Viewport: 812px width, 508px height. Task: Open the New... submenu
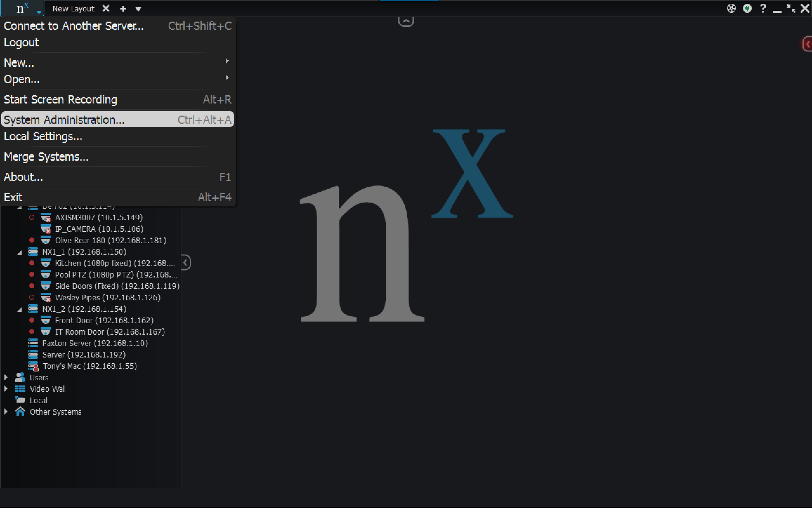(x=117, y=63)
